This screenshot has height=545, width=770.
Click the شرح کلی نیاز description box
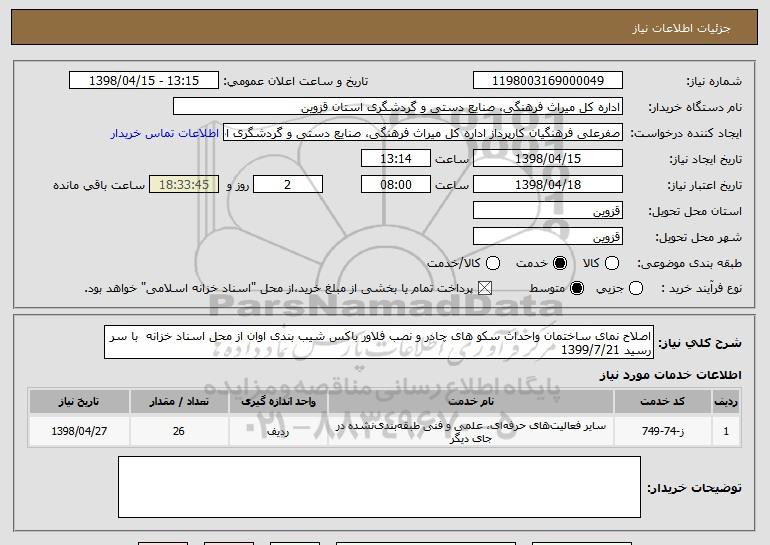[x=379, y=342]
